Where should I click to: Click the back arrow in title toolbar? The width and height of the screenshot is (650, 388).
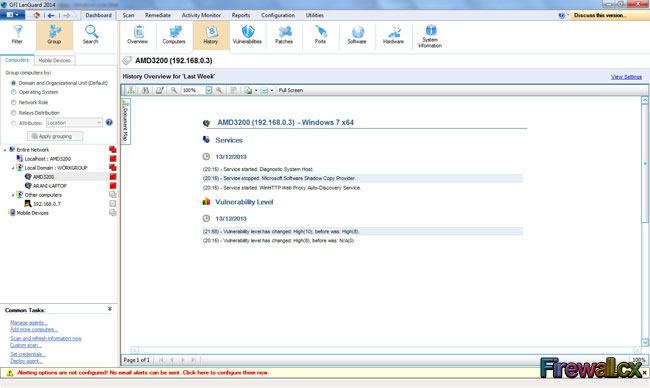pyautogui.click(x=51, y=15)
